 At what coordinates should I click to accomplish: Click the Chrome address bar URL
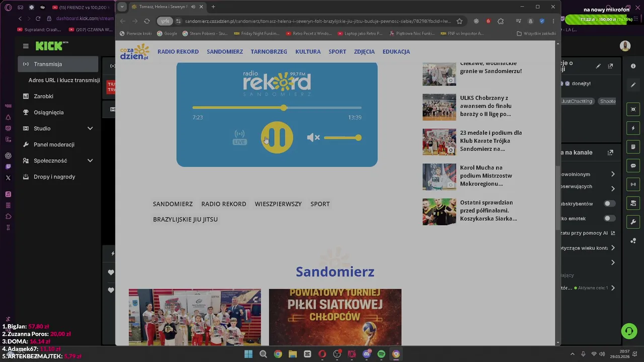[317, 21]
